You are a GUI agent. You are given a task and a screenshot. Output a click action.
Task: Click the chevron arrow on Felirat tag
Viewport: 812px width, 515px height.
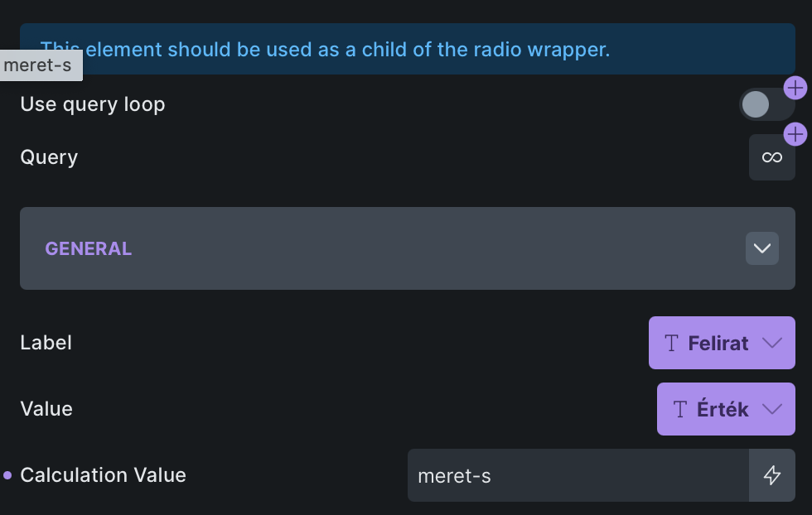(x=771, y=343)
